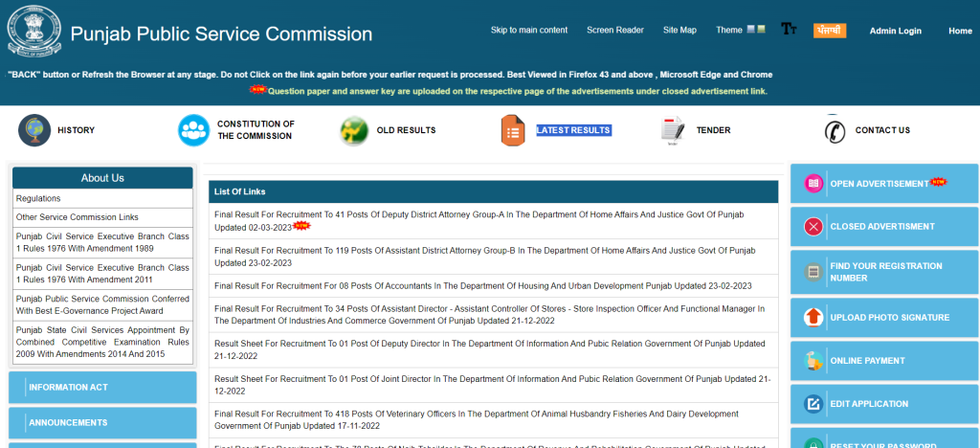Image resolution: width=980 pixels, height=448 pixels.
Task: Open the CONTACT US menu item
Action: coord(882,130)
